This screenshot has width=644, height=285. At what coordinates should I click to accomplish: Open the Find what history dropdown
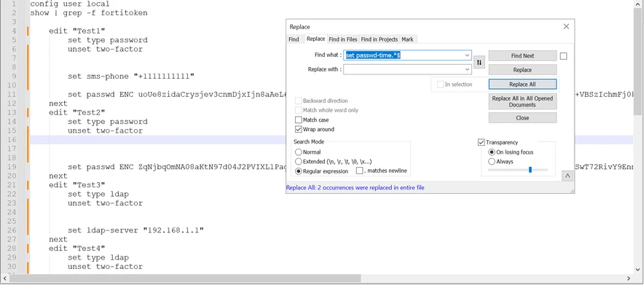467,55
